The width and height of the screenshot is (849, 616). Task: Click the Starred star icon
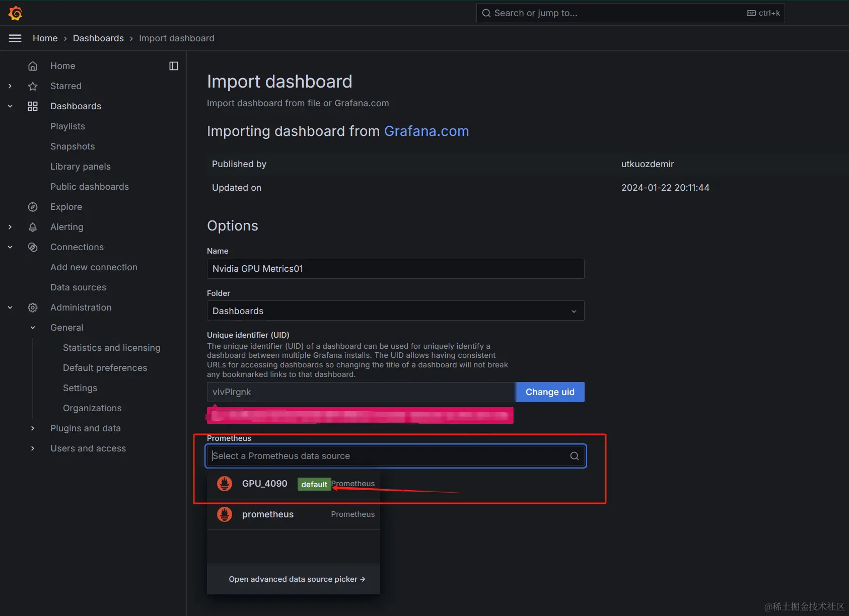point(33,86)
